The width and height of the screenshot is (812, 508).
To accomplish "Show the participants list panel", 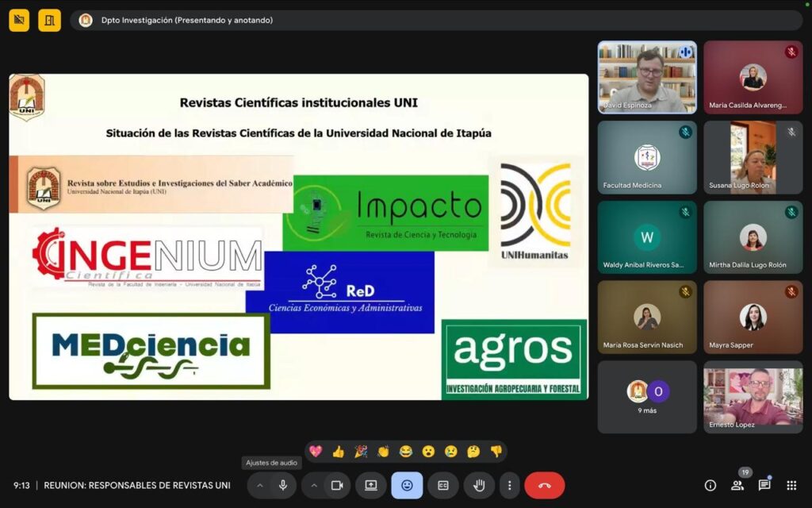I will (x=737, y=486).
